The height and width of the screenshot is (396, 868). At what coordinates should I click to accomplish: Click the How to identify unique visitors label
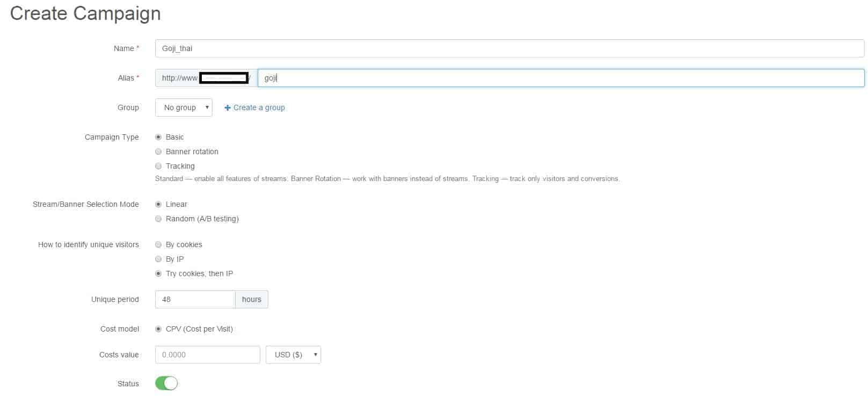click(89, 244)
